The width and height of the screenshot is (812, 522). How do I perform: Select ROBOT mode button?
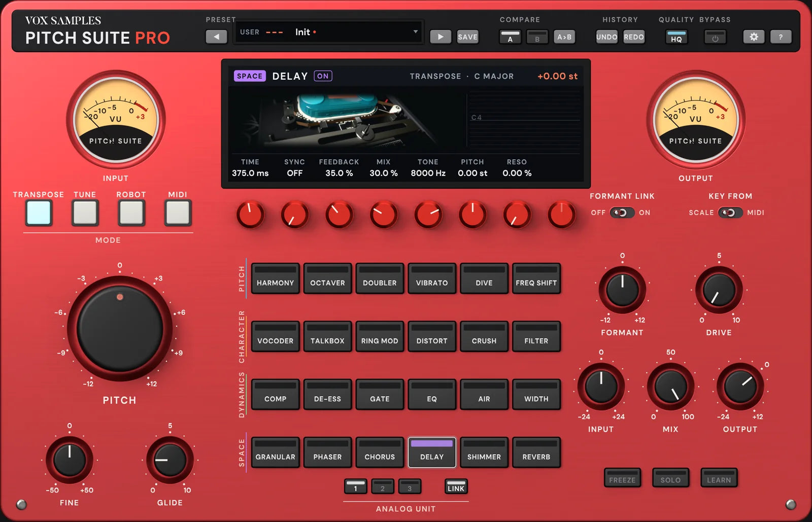[131, 213]
